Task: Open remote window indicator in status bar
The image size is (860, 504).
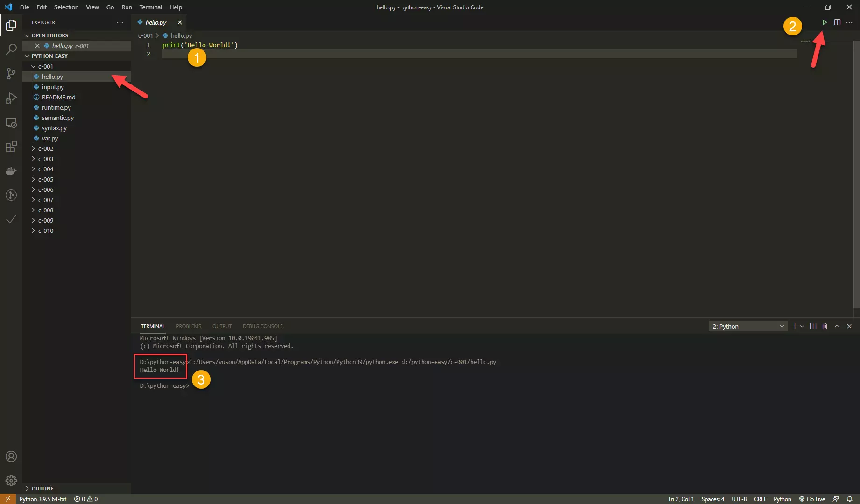Action: pyautogui.click(x=8, y=499)
